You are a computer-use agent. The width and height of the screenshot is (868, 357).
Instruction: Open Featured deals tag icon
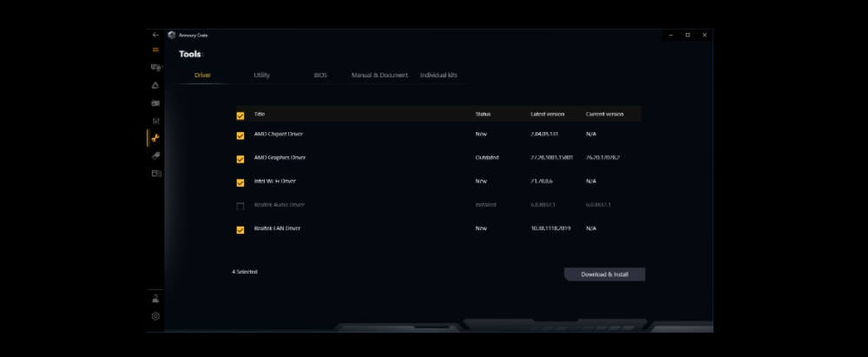(x=155, y=155)
